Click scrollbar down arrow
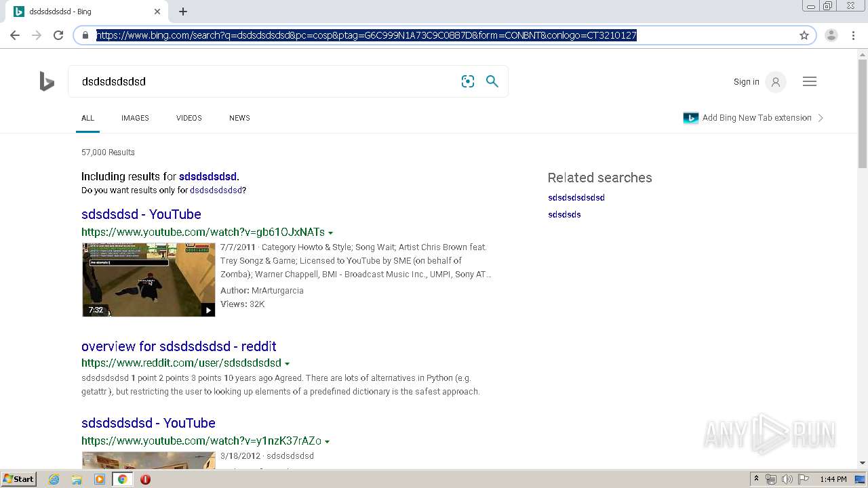 tap(863, 463)
